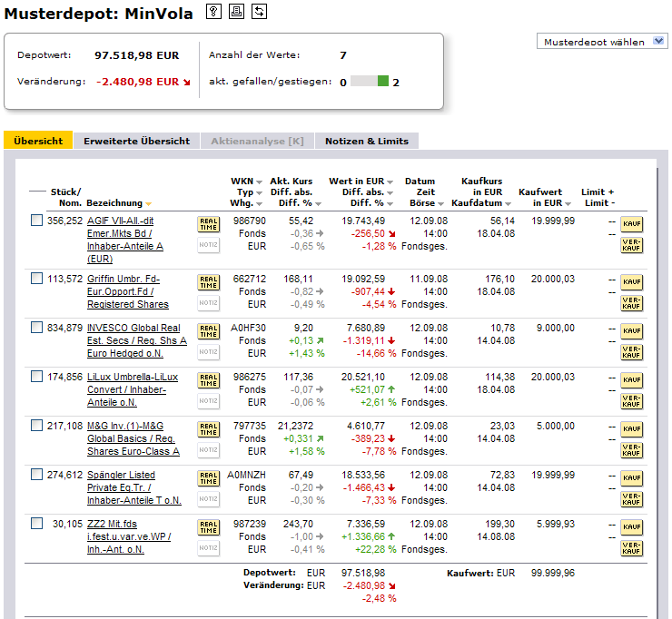This screenshot has height=619, width=672.
Task: Click the refresh icon beside depot title
Action: click(259, 11)
